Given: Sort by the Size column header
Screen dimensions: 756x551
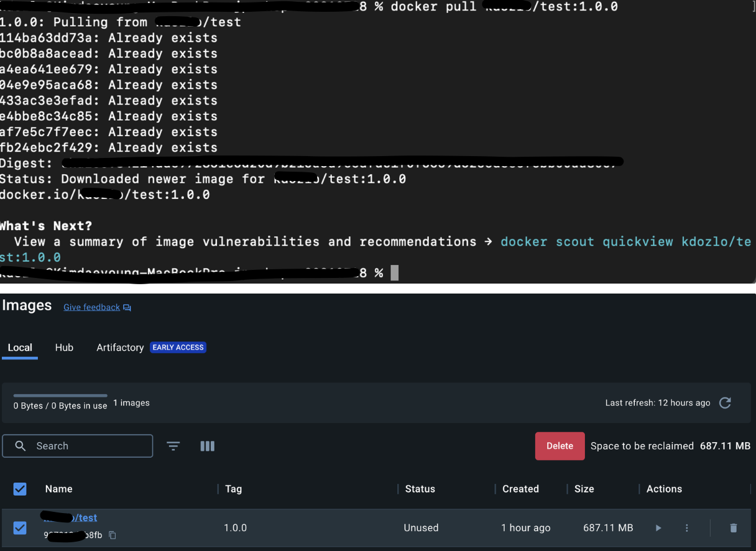Looking at the screenshot, I should point(584,489).
